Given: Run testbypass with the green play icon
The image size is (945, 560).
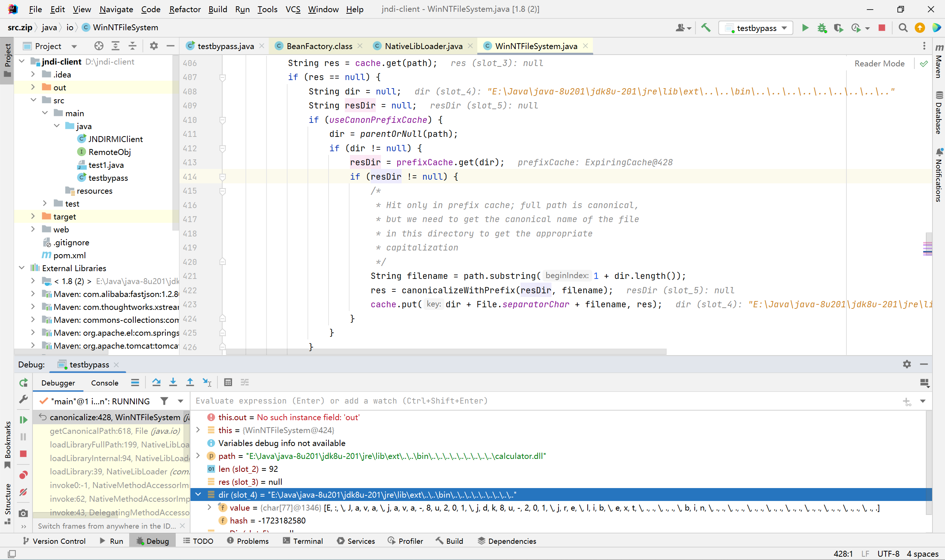Looking at the screenshot, I should point(805,28).
